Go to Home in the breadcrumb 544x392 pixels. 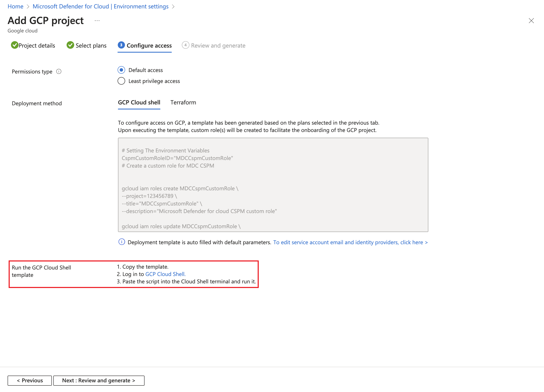(15, 7)
